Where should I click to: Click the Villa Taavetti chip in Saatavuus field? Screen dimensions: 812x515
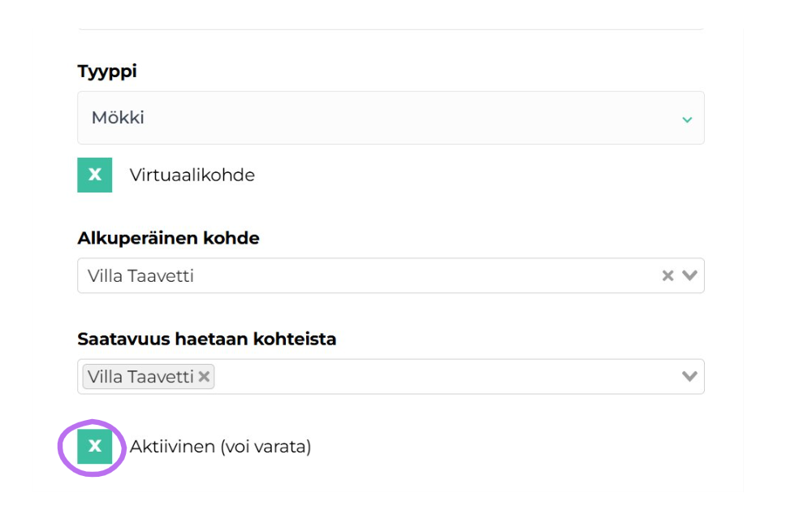tap(142, 376)
